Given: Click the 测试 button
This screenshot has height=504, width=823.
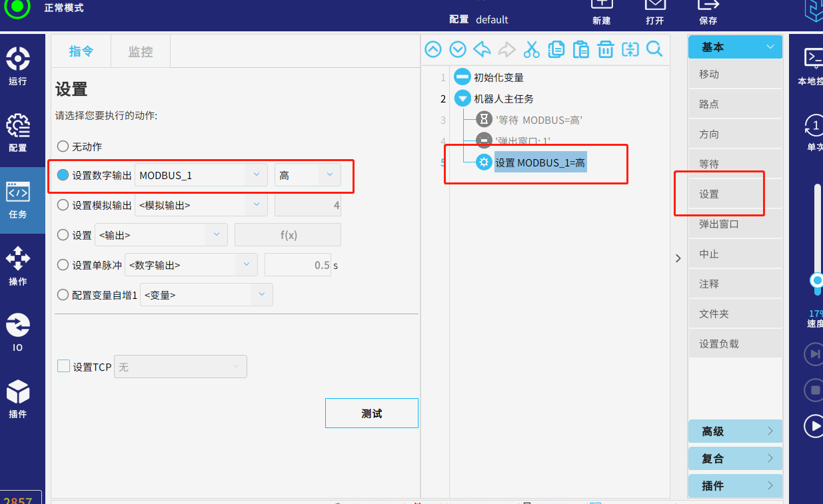Looking at the screenshot, I should point(371,413).
